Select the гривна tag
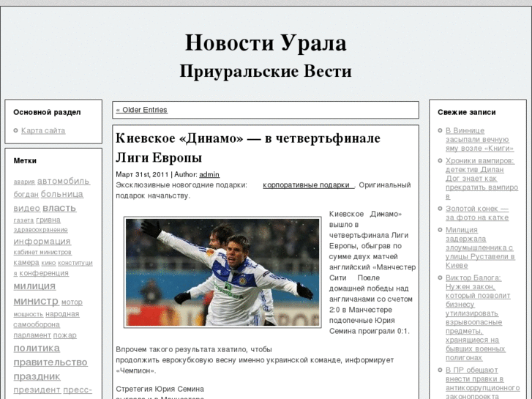 point(48,220)
